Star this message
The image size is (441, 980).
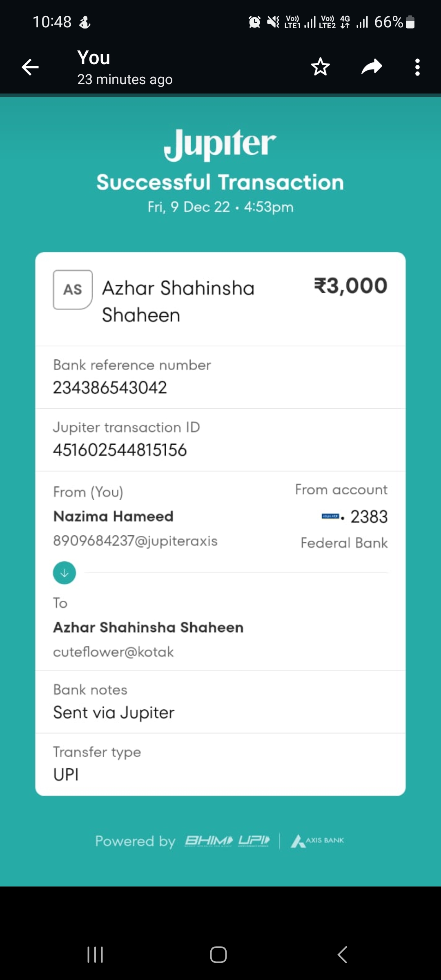pyautogui.click(x=321, y=67)
